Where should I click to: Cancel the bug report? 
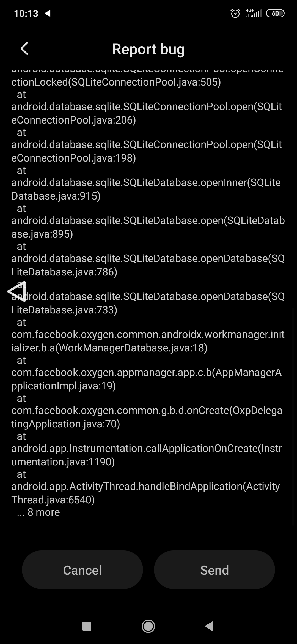[82, 570]
